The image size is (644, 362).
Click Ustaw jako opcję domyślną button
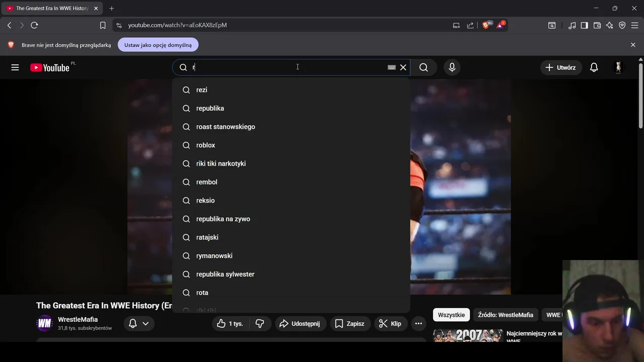pos(158,45)
